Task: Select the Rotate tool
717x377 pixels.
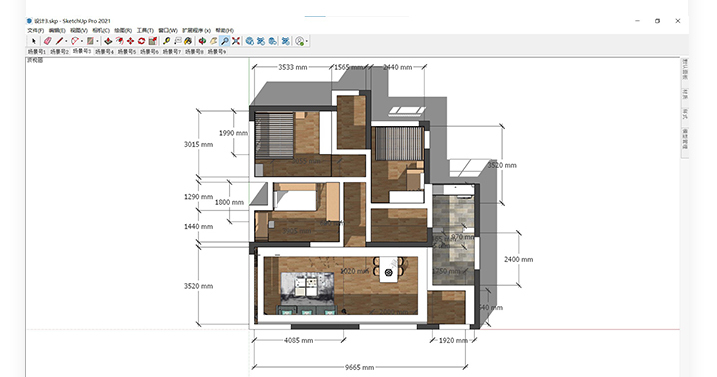Action: (x=141, y=41)
